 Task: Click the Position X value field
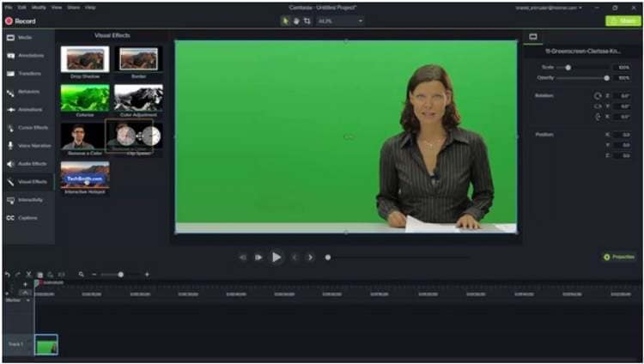tap(623, 135)
